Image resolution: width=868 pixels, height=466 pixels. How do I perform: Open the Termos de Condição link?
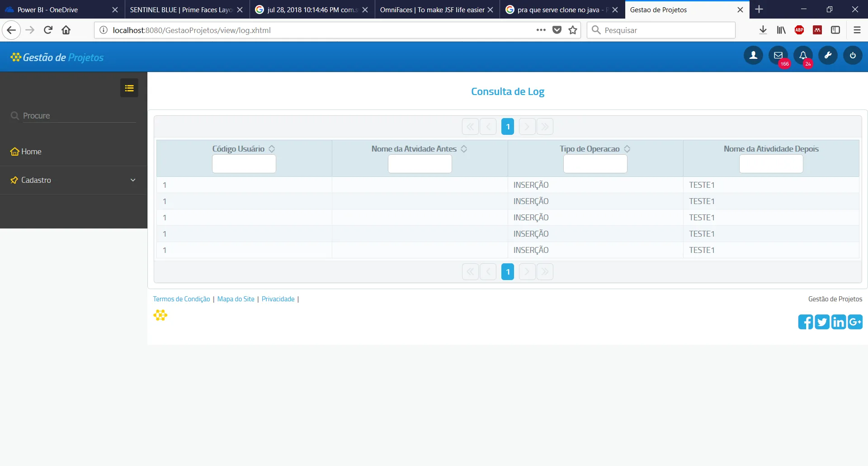pos(181,299)
